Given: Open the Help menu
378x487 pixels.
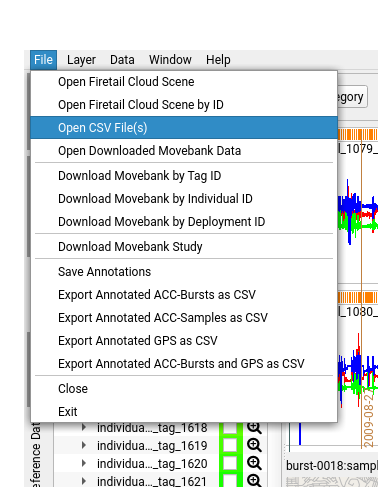Looking at the screenshot, I should 218,60.
